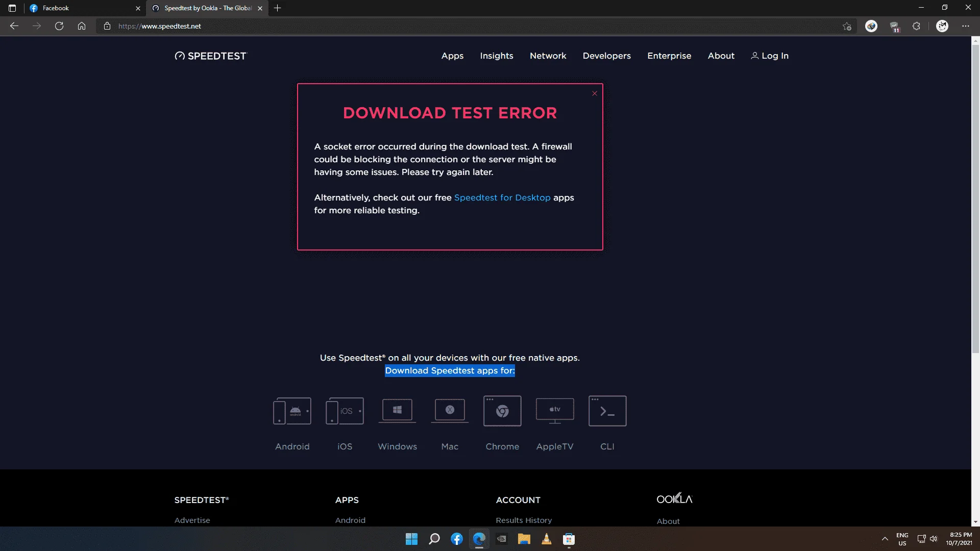Screen dimensions: 980x551
Task: Open Advertise link in footer
Action: (x=192, y=520)
